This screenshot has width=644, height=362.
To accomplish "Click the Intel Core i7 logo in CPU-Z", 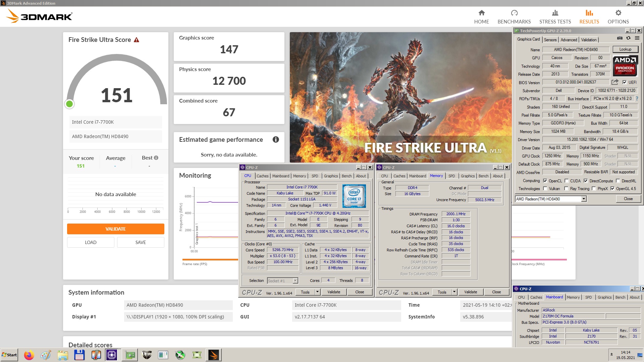I will [354, 196].
